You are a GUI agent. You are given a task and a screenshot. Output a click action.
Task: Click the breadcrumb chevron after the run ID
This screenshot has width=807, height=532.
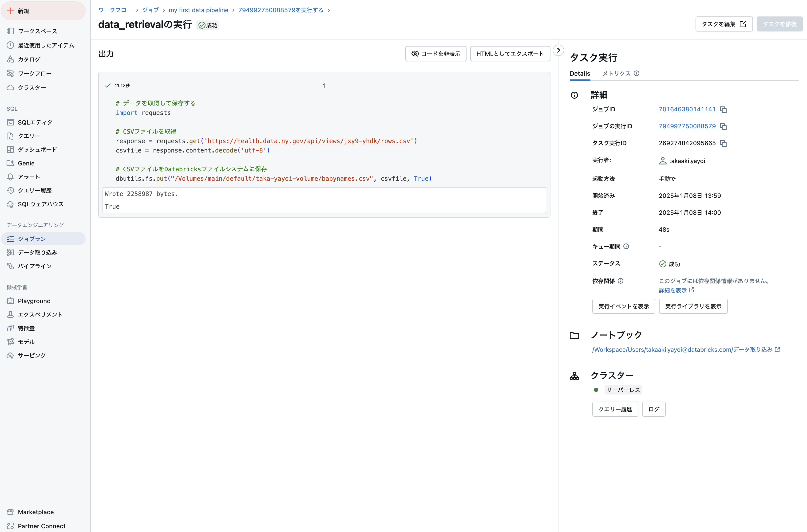point(329,10)
